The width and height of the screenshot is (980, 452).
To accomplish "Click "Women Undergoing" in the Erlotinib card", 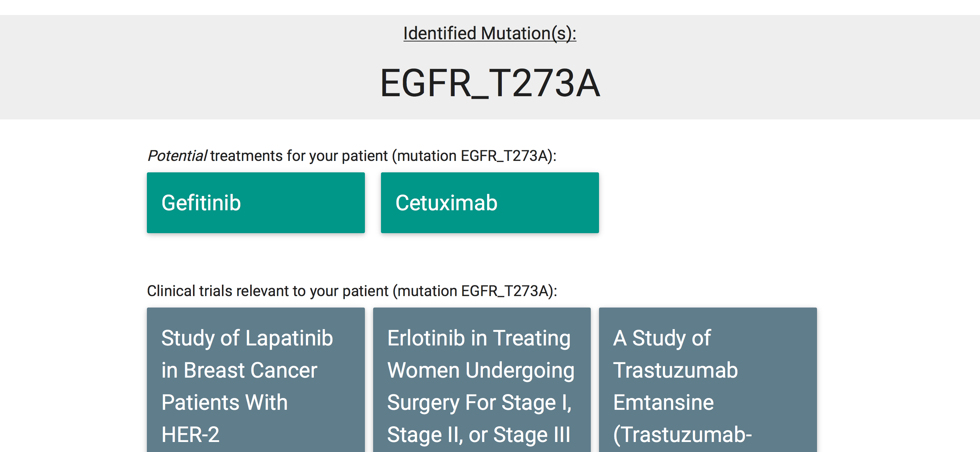I will [x=480, y=370].
